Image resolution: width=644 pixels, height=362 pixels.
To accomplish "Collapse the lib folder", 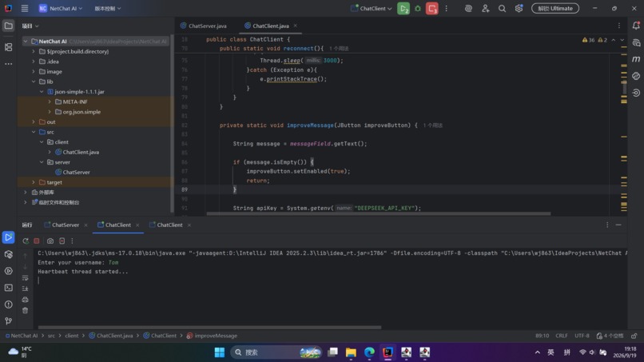I will 34,82.
